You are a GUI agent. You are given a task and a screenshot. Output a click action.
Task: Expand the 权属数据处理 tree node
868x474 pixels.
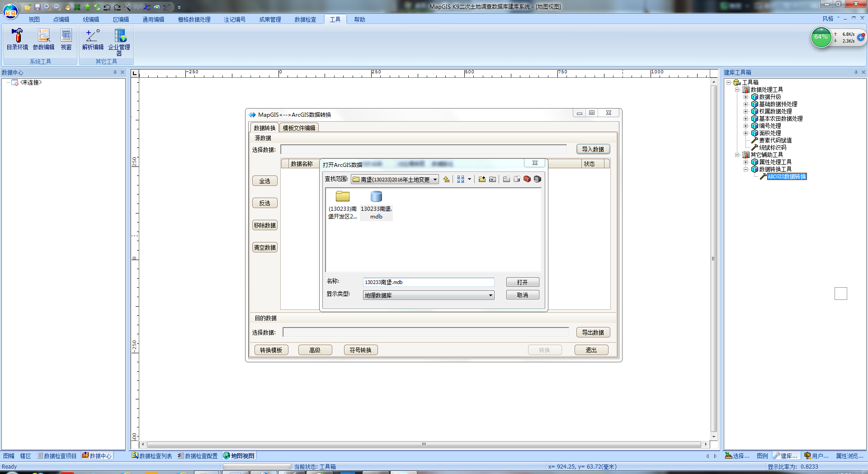coord(746,111)
